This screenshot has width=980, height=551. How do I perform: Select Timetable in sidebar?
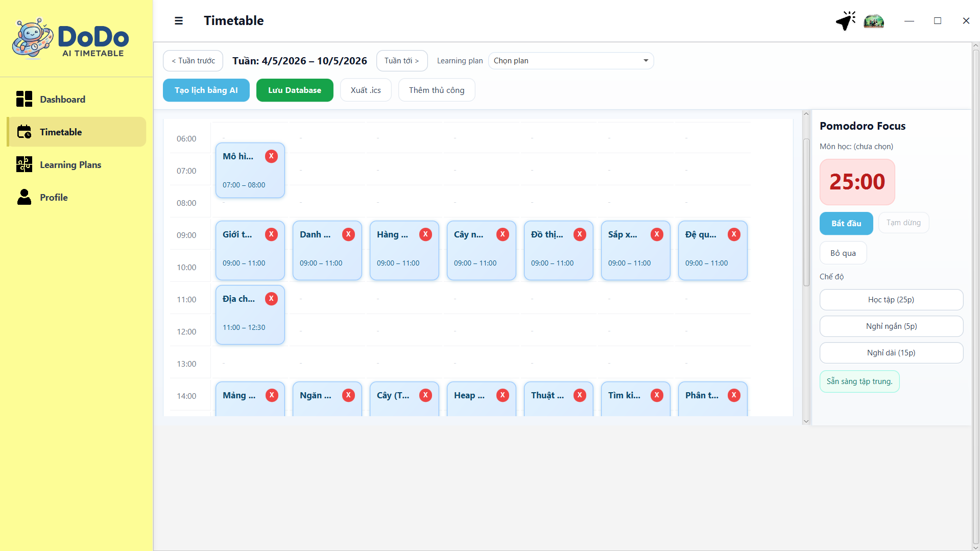click(76, 132)
